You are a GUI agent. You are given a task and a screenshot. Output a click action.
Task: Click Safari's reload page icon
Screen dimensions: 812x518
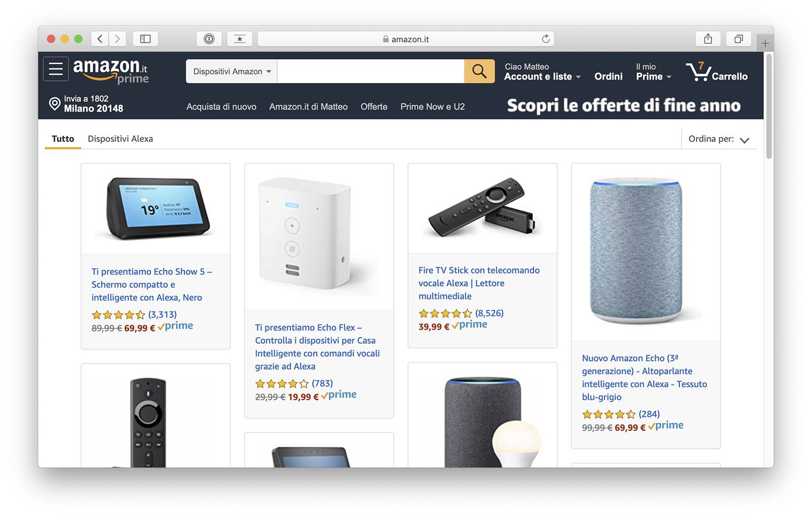546,39
